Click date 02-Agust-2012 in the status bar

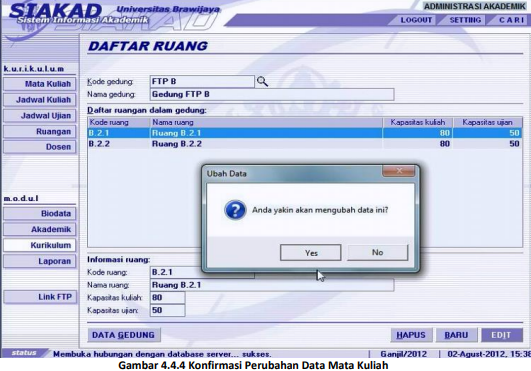coord(489,354)
